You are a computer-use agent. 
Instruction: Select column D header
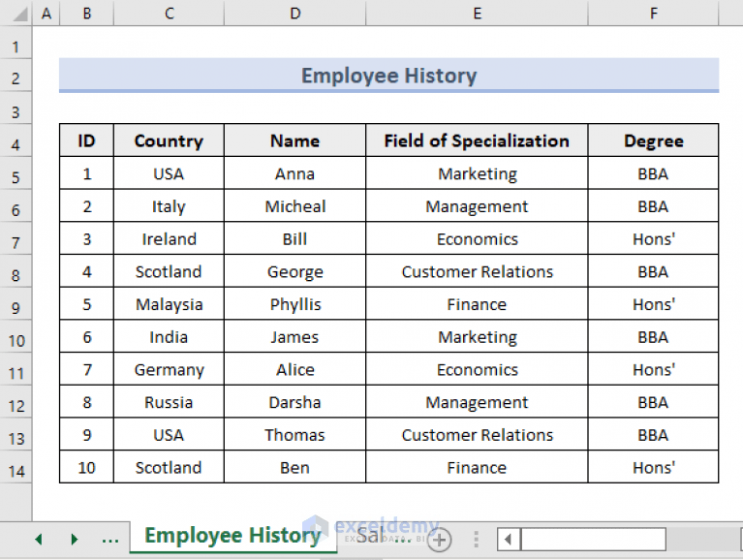click(294, 14)
